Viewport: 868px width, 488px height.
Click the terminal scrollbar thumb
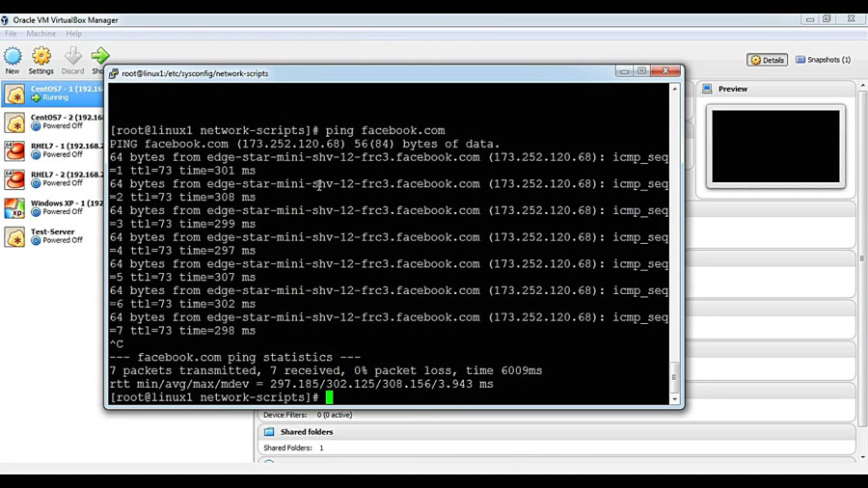click(674, 377)
